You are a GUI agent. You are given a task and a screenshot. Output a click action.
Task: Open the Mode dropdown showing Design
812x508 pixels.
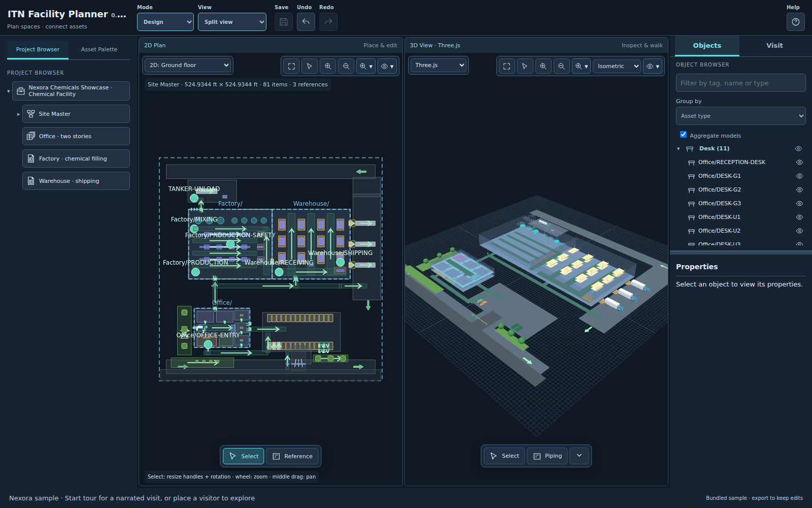point(165,22)
